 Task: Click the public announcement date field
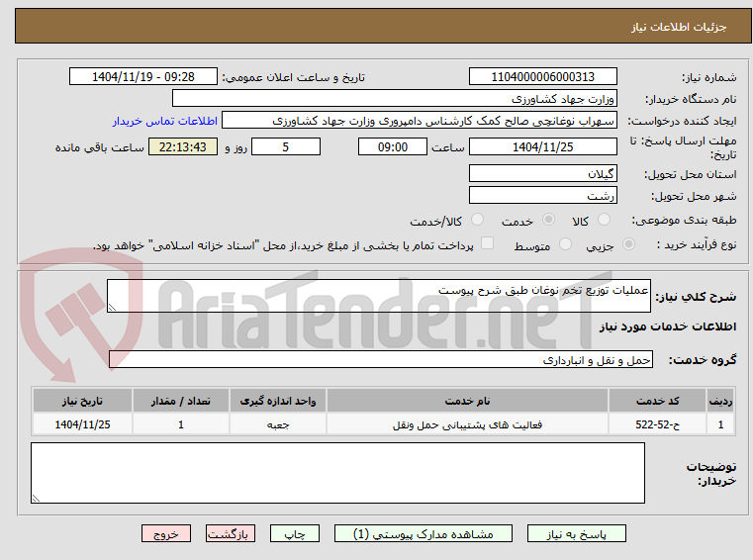pyautogui.click(x=143, y=77)
